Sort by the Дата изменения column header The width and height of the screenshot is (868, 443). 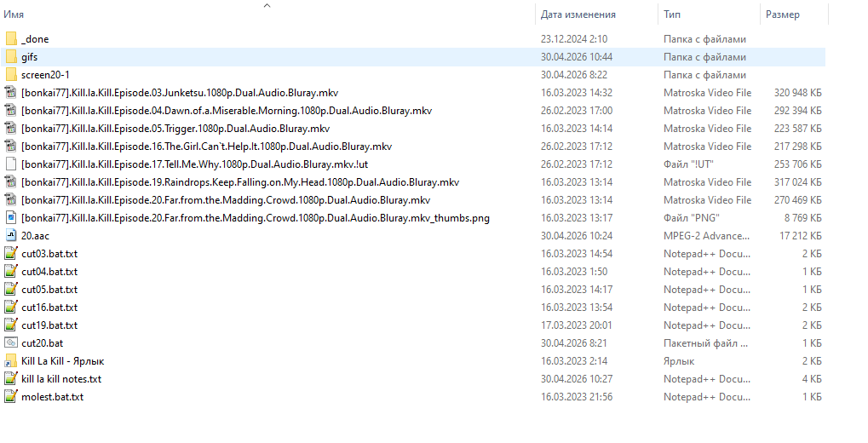578,14
